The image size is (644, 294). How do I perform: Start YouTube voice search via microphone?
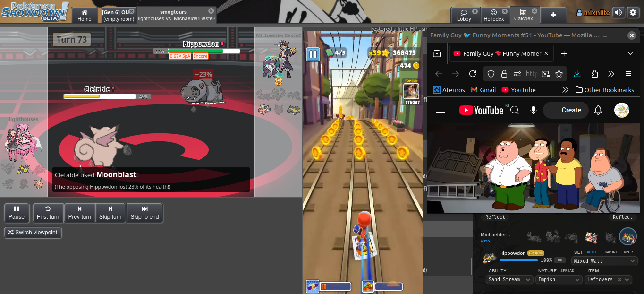(x=534, y=110)
